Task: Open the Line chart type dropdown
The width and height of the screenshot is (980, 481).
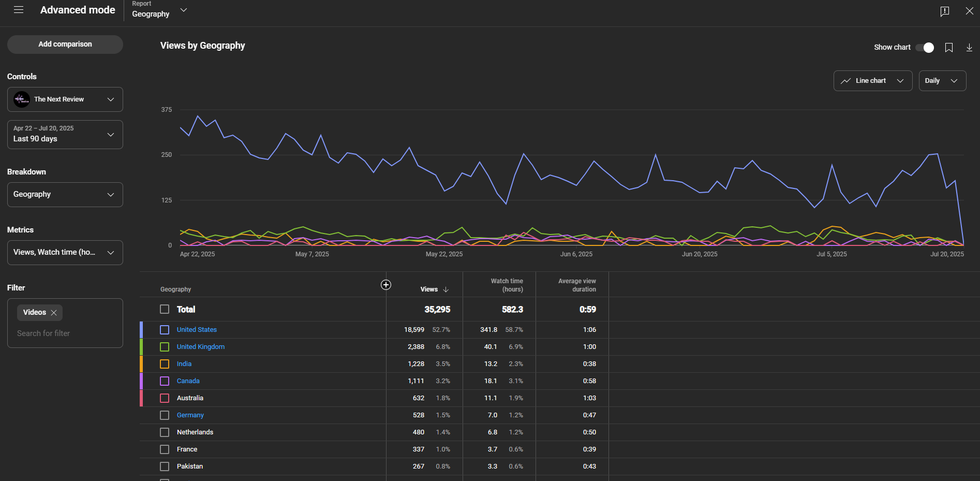Action: (x=873, y=81)
